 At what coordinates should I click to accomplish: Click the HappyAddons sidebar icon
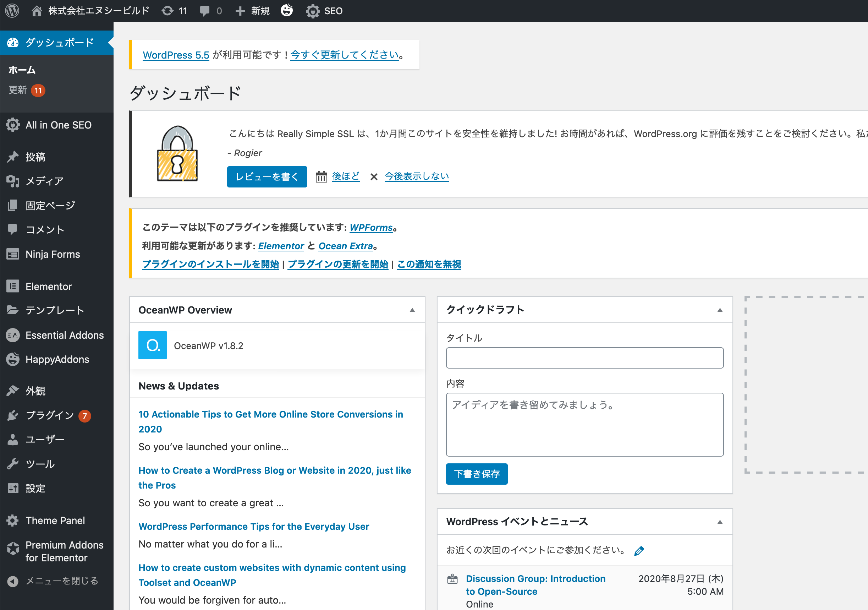pyautogui.click(x=13, y=359)
